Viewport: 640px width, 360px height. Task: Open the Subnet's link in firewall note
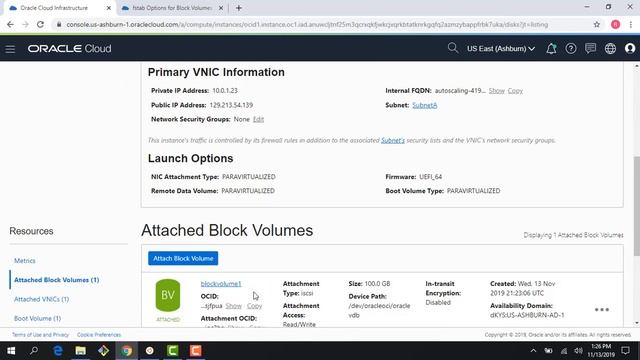click(393, 140)
